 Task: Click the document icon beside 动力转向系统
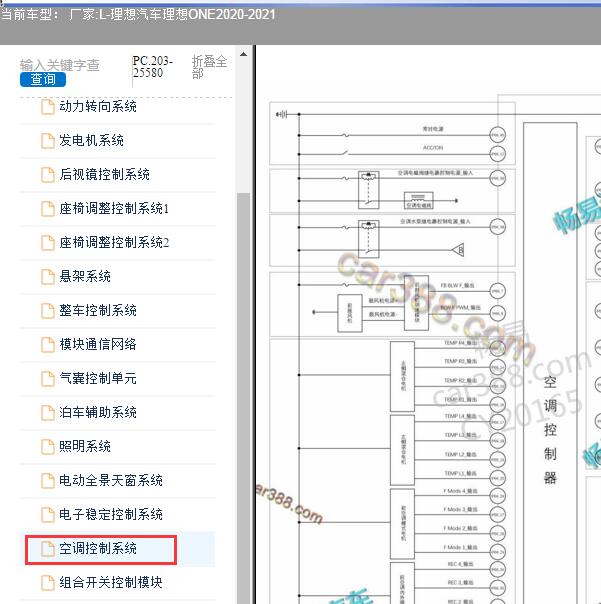[x=48, y=107]
